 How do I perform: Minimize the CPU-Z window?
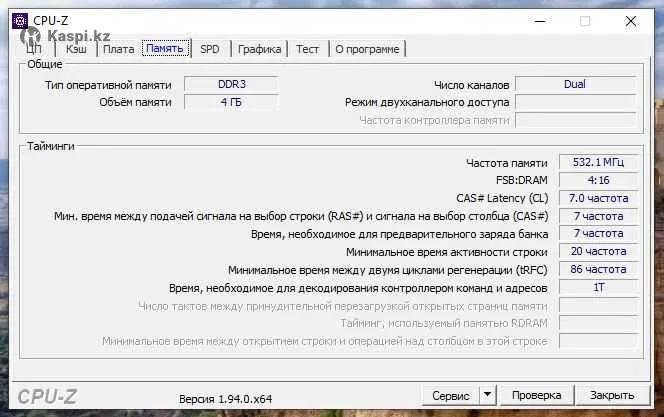(x=539, y=20)
